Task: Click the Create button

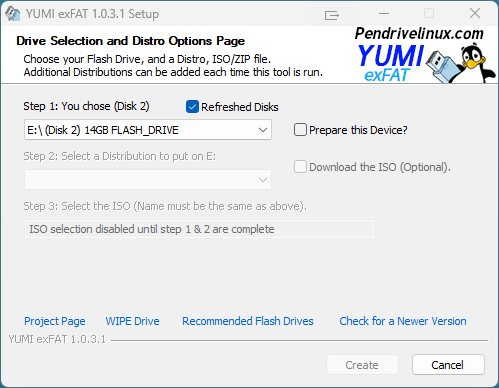Action: click(362, 365)
